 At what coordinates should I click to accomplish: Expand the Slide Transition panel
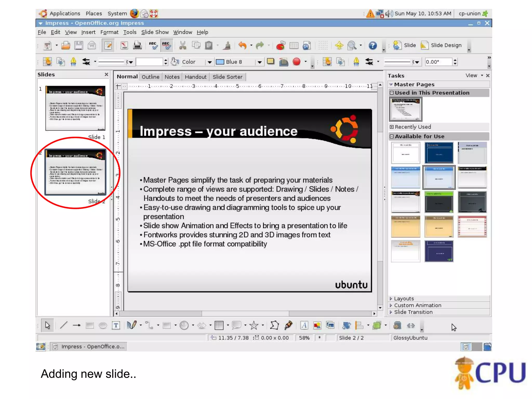click(x=439, y=312)
